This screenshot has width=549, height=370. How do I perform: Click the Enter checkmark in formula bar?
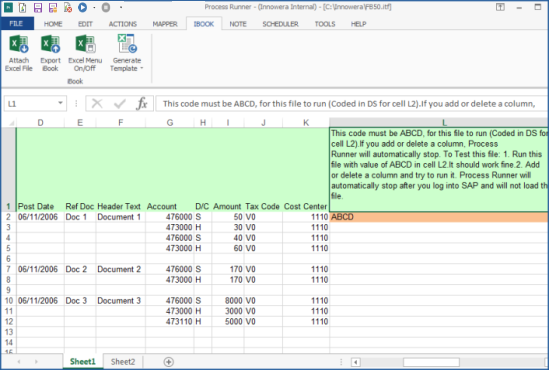pyautogui.click(x=120, y=104)
